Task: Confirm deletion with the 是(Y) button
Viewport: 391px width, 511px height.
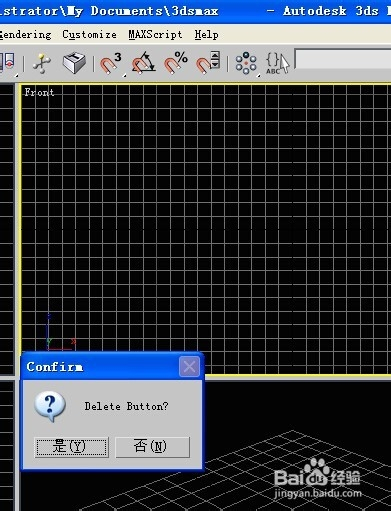Action: (x=72, y=447)
